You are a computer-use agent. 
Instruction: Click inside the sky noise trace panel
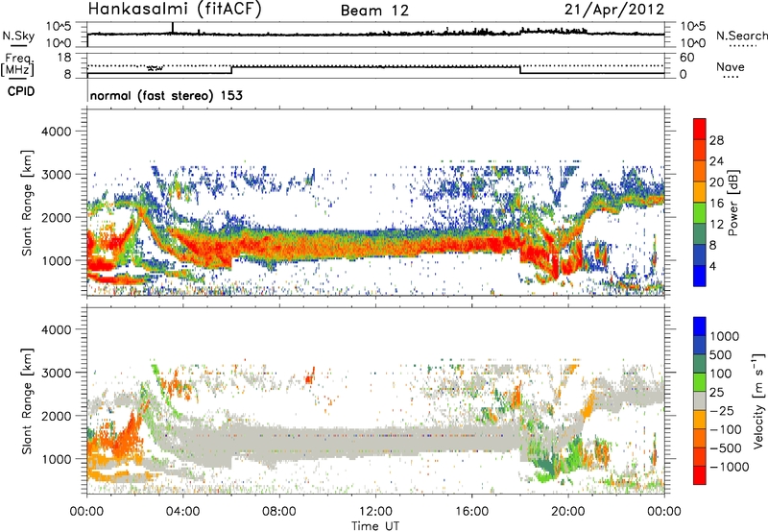(375, 35)
